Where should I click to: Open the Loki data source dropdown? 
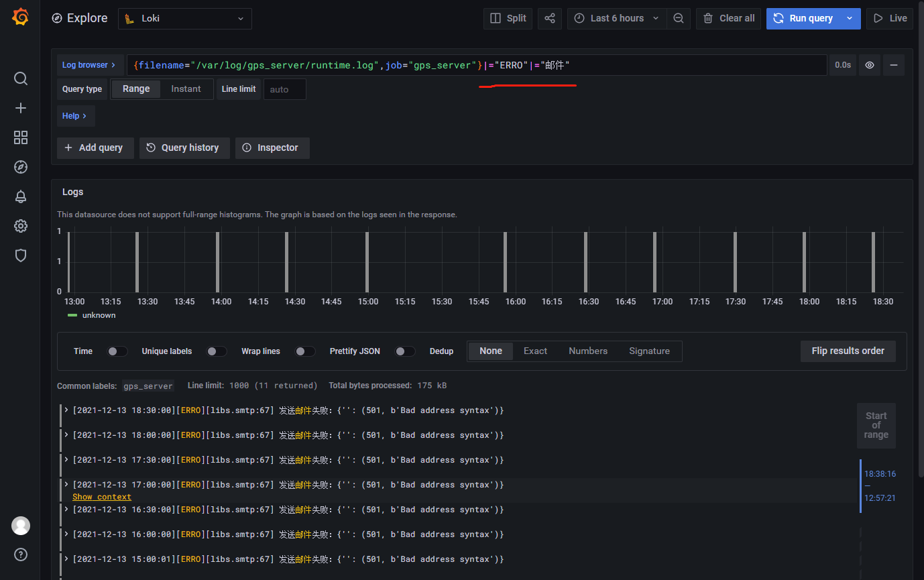coord(185,19)
